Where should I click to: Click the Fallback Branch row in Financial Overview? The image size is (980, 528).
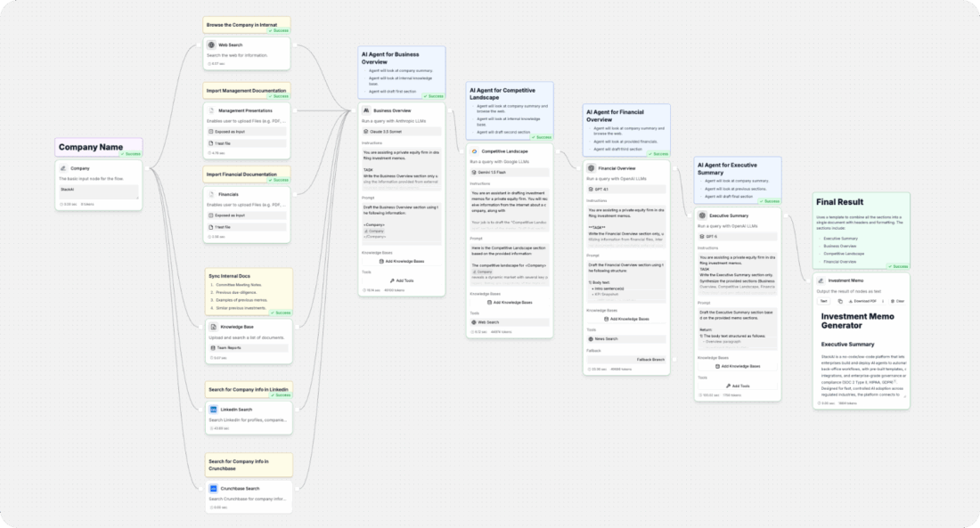click(x=626, y=360)
